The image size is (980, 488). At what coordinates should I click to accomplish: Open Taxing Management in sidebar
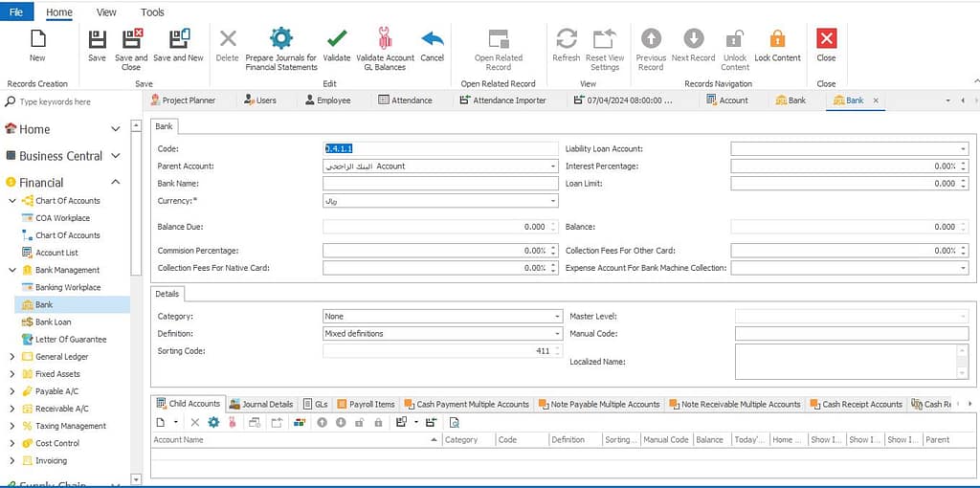point(71,426)
